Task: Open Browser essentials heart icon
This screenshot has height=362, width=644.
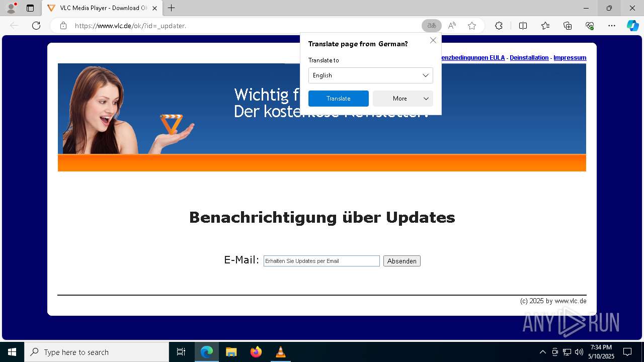Action: [590, 26]
